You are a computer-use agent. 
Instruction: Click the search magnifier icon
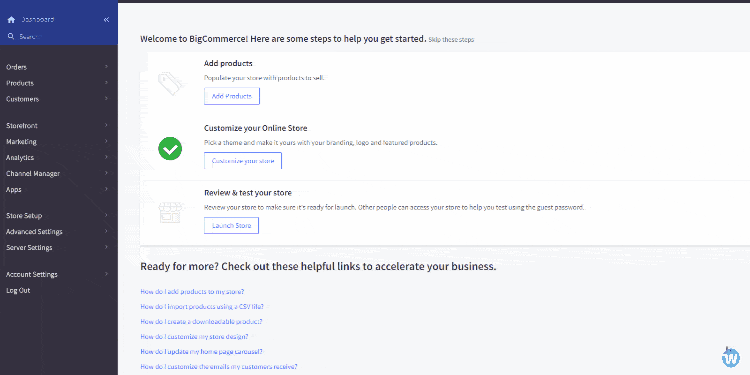point(11,36)
